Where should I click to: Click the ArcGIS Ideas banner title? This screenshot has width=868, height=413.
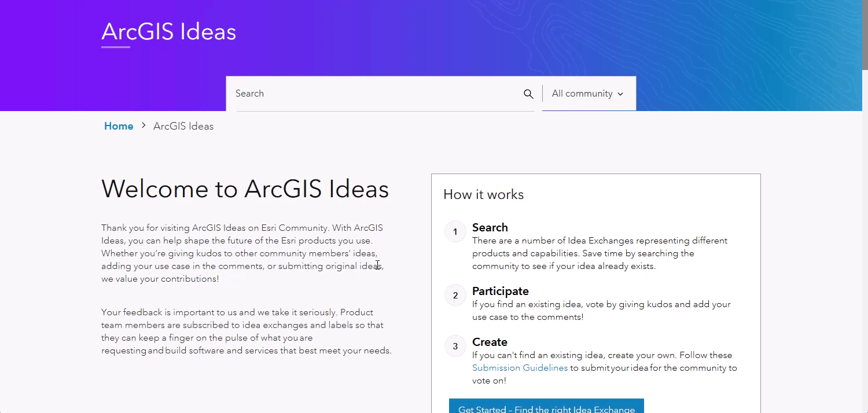coord(169,32)
